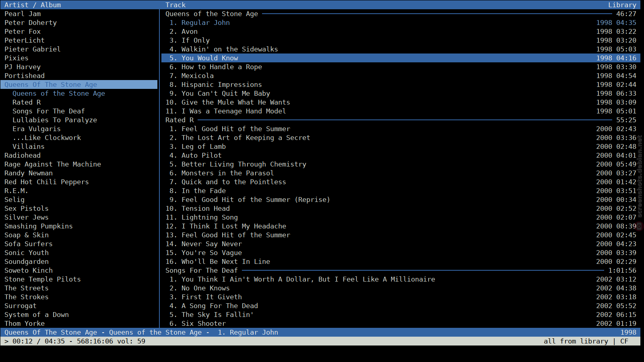Click the Library view label in the title bar

coord(622,5)
